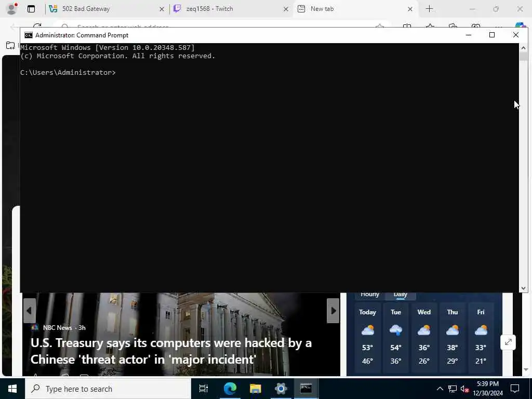
Task: Click the Microsoft Windows version text line
Action: coord(108,47)
